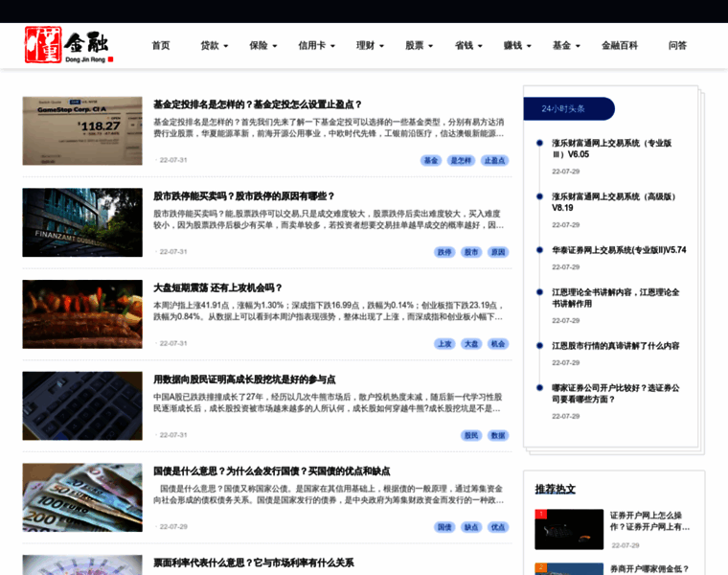Open the grilled food article thumbnail
The width and height of the screenshot is (728, 575).
point(82,313)
